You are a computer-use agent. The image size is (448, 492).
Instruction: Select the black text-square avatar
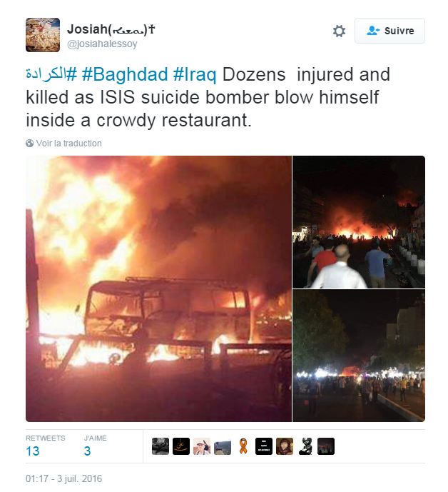(264, 446)
